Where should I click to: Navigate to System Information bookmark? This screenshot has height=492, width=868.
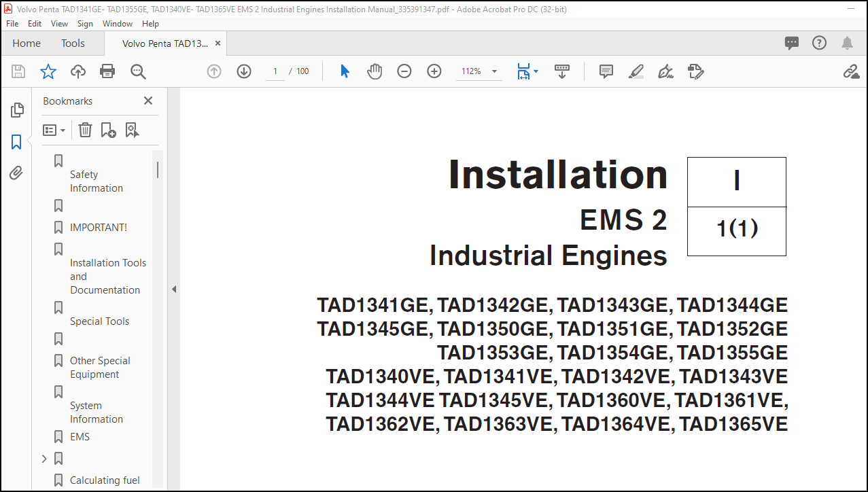tap(97, 412)
